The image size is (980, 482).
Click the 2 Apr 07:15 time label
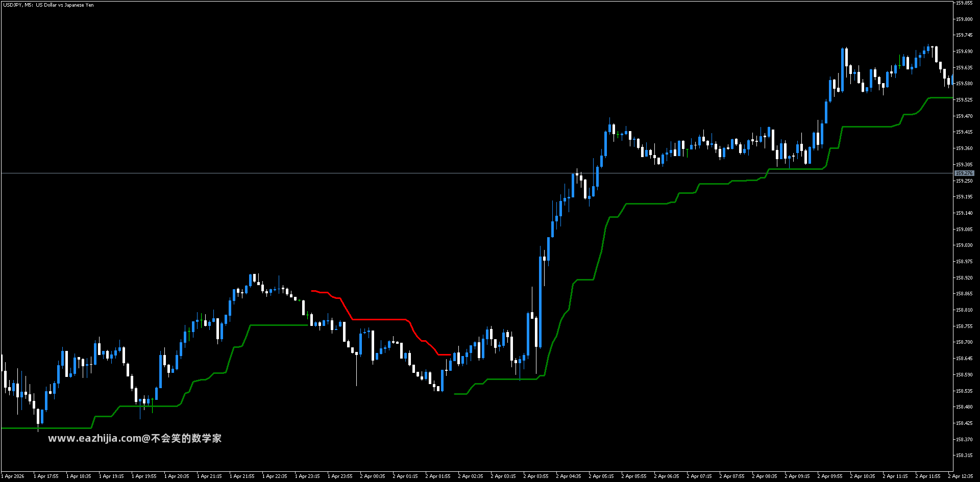pyautogui.click(x=699, y=476)
